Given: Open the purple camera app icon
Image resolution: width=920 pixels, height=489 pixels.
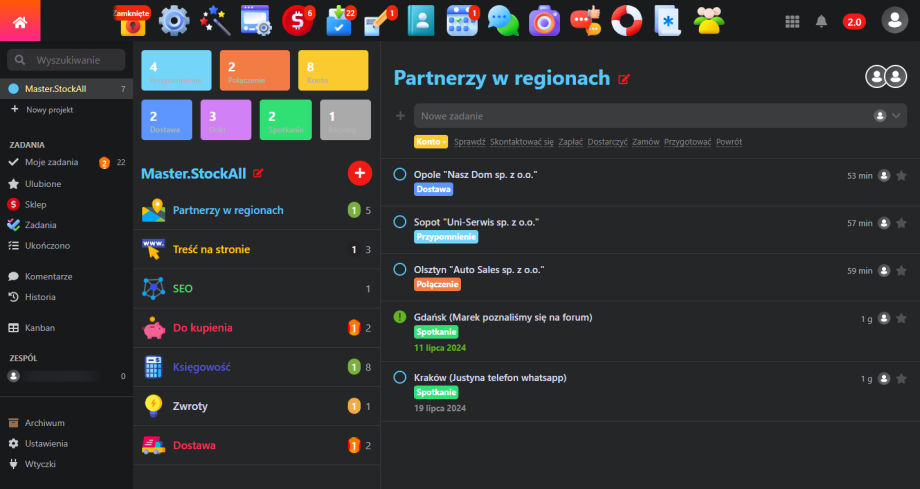Looking at the screenshot, I should click(x=544, y=20).
